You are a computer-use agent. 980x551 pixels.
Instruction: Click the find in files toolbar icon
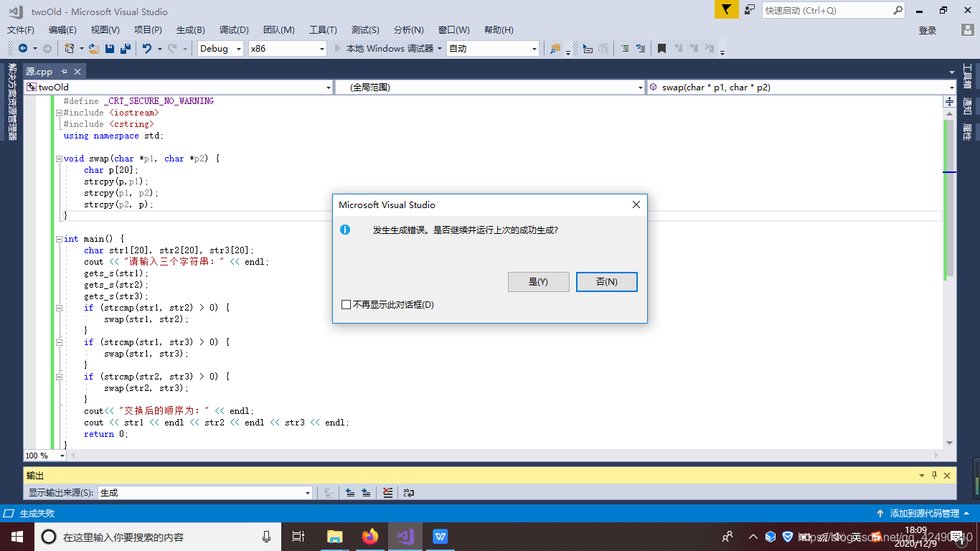[x=555, y=48]
